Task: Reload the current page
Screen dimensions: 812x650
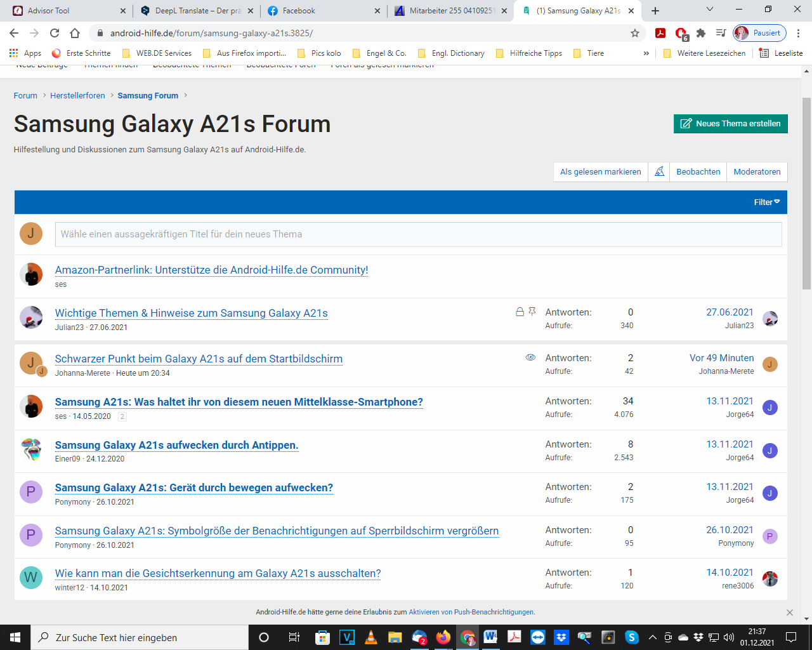Action: [x=55, y=33]
